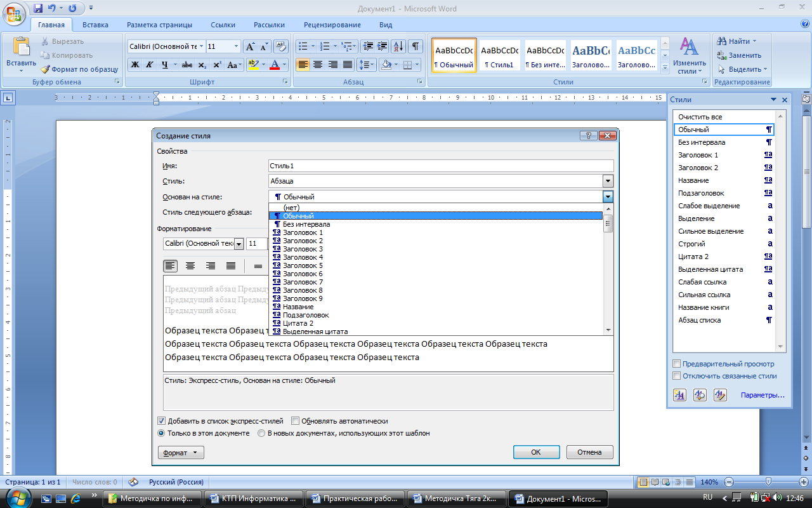This screenshot has width=812, height=508.
Task: Switch to Print Layout view in status bar
Action: 644,482
